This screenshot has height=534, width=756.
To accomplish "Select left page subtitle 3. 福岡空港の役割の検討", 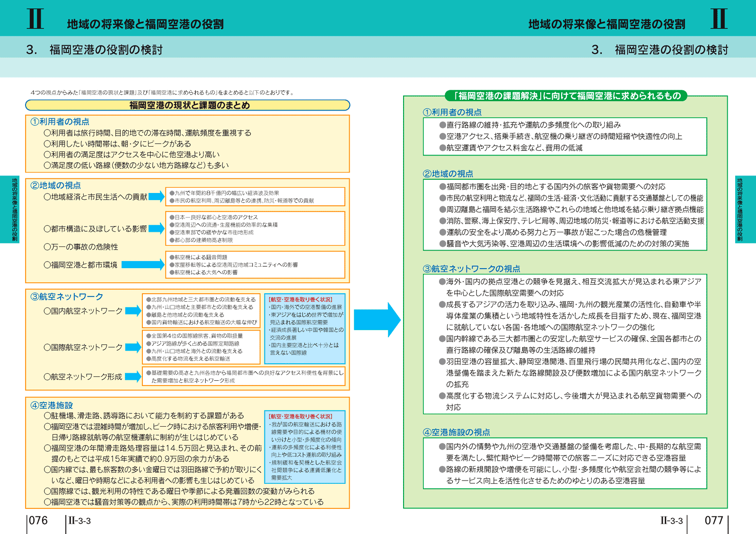I will click(x=95, y=50).
